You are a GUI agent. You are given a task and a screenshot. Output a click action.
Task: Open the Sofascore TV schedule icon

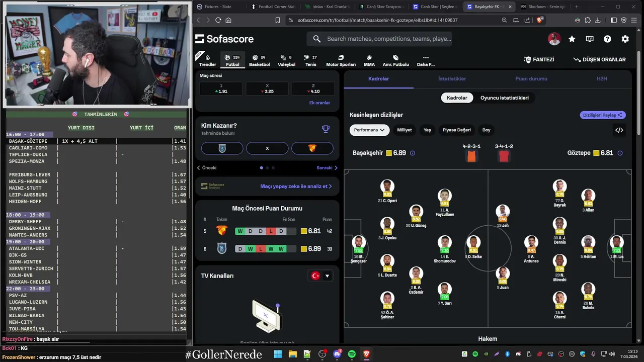(x=590, y=39)
